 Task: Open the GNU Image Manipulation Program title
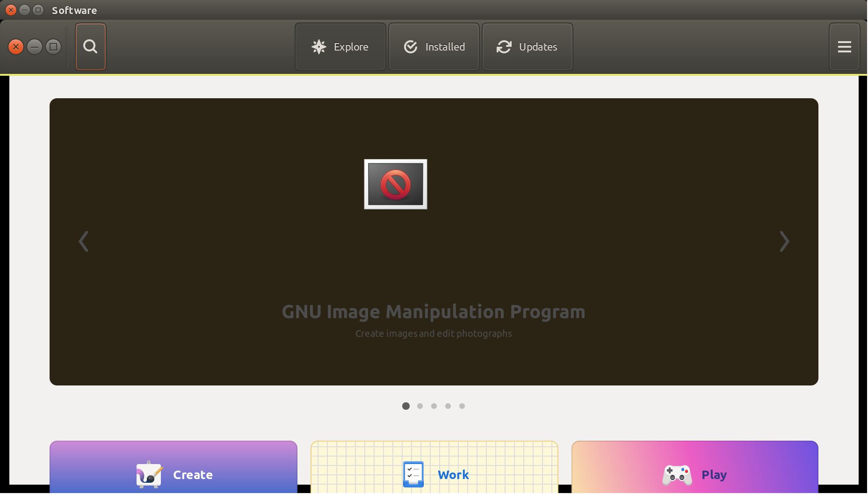434,312
